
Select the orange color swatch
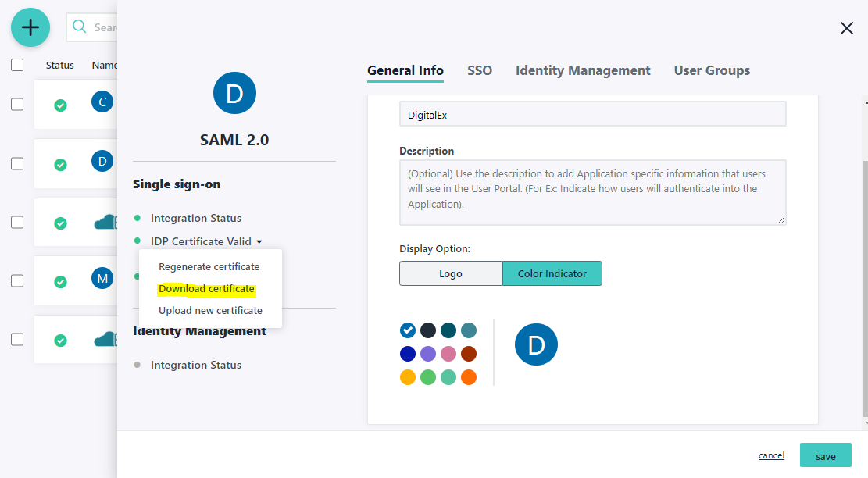pos(469,378)
